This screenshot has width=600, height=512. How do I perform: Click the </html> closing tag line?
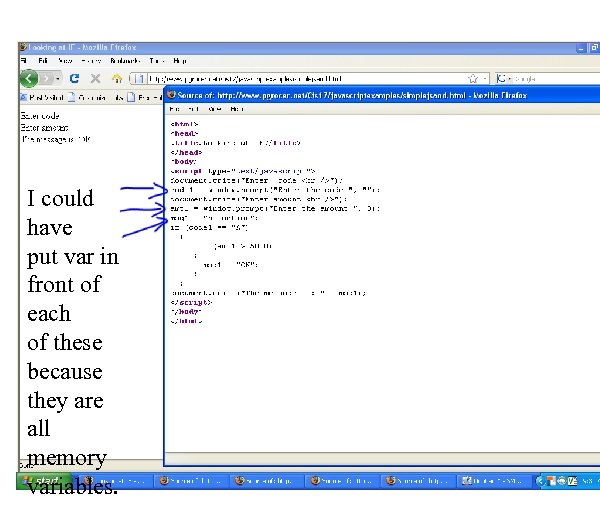pyautogui.click(x=186, y=321)
